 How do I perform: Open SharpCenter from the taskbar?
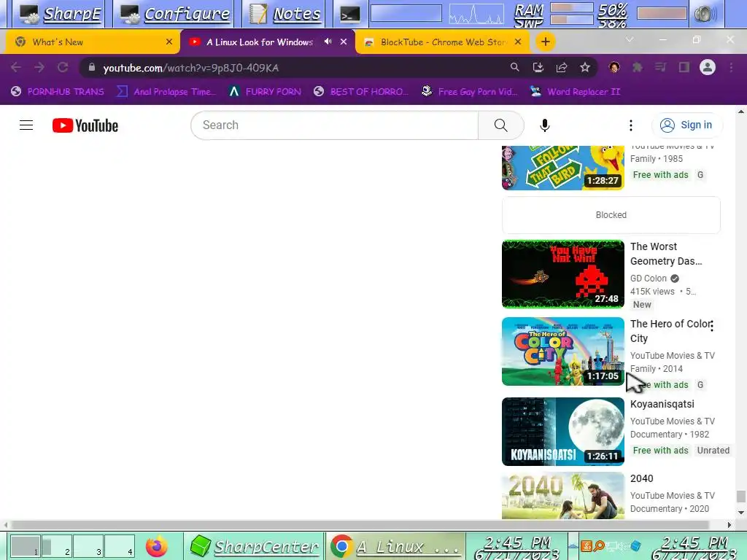click(x=255, y=546)
